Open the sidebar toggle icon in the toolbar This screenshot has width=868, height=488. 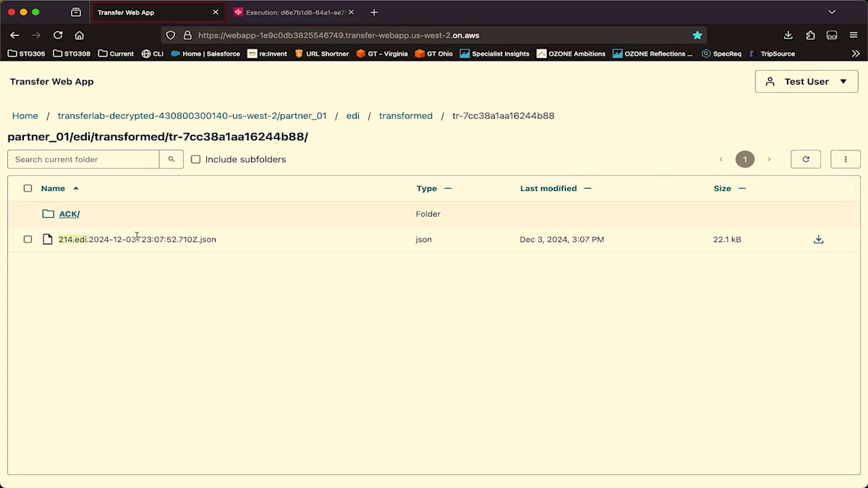[832, 35]
